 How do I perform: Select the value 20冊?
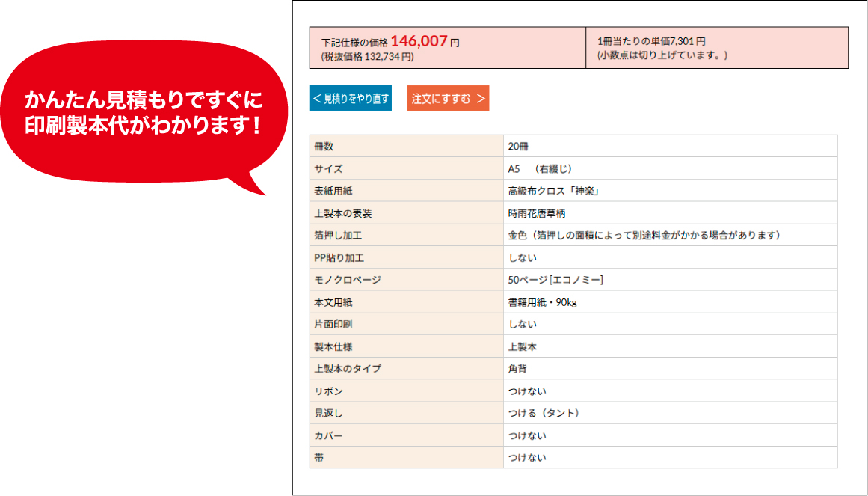click(x=519, y=147)
